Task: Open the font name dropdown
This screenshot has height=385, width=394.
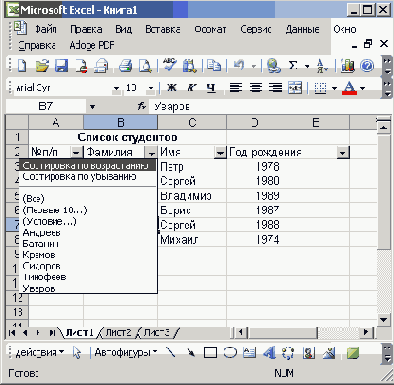Action: pyautogui.click(x=116, y=88)
